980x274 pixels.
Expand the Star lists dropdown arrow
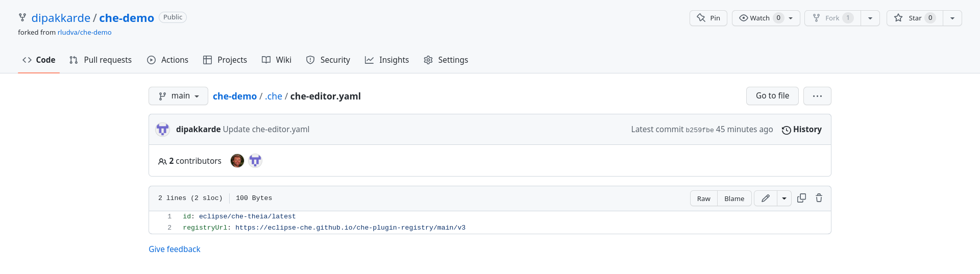pos(952,18)
